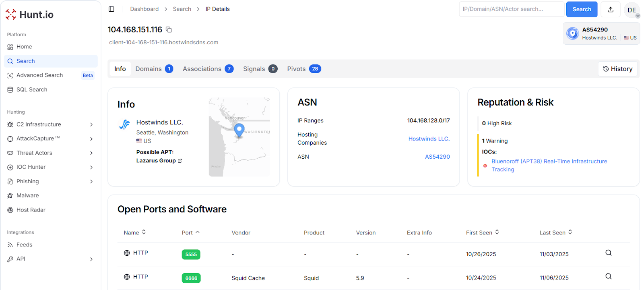
Task: Open details for port 6666 row
Action: pyautogui.click(x=608, y=277)
